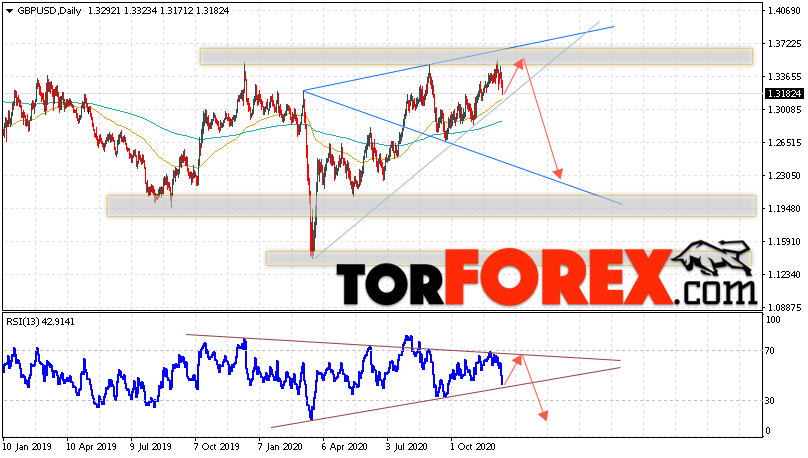Select price axis value 1.30085
808x458 pixels.
(x=784, y=110)
